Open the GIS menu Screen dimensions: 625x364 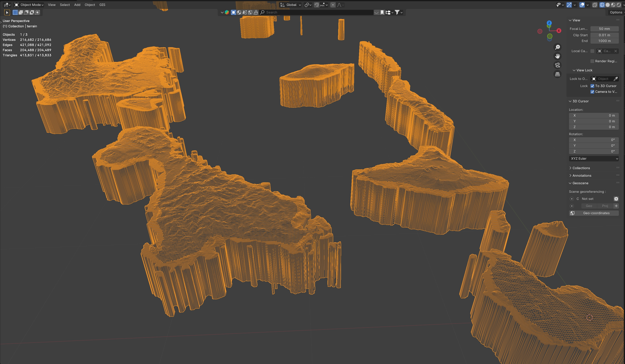pos(102,5)
